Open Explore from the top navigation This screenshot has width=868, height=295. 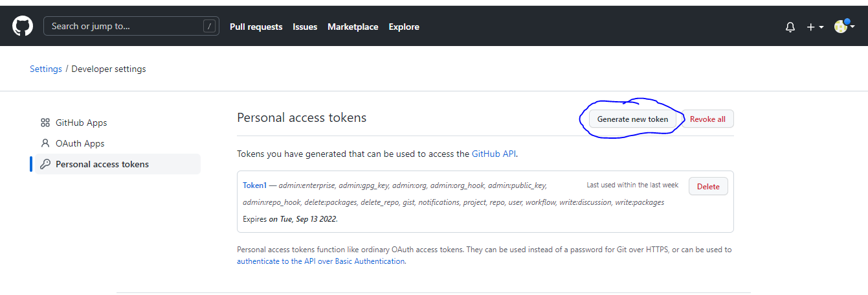coord(404,27)
